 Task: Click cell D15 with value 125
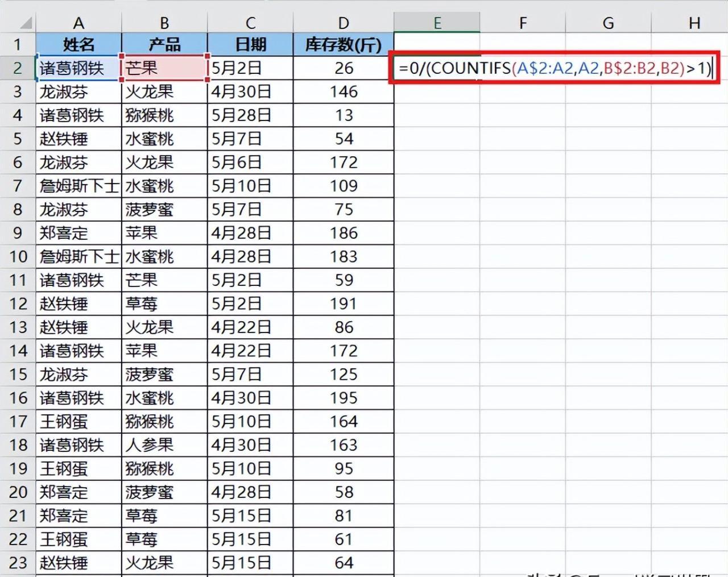344,375
